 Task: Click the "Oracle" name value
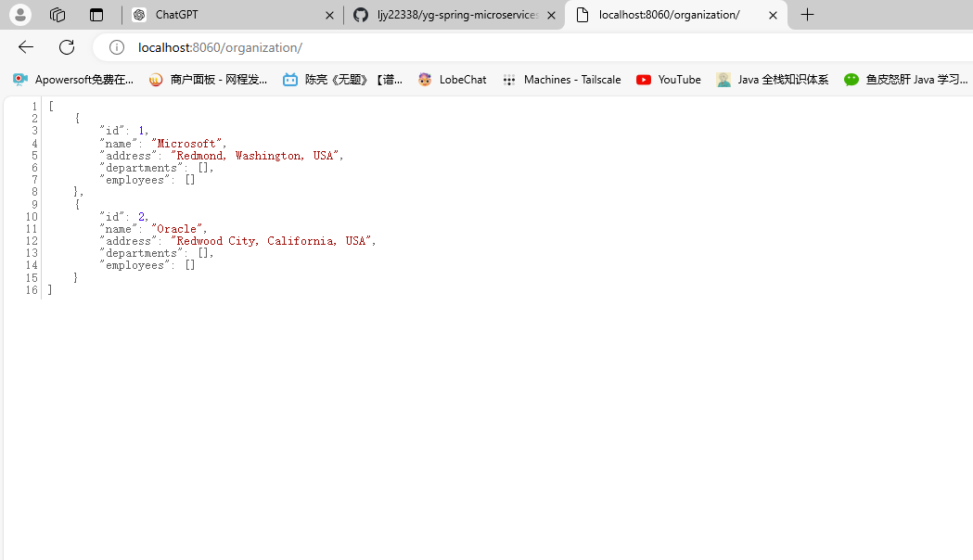pyautogui.click(x=177, y=229)
